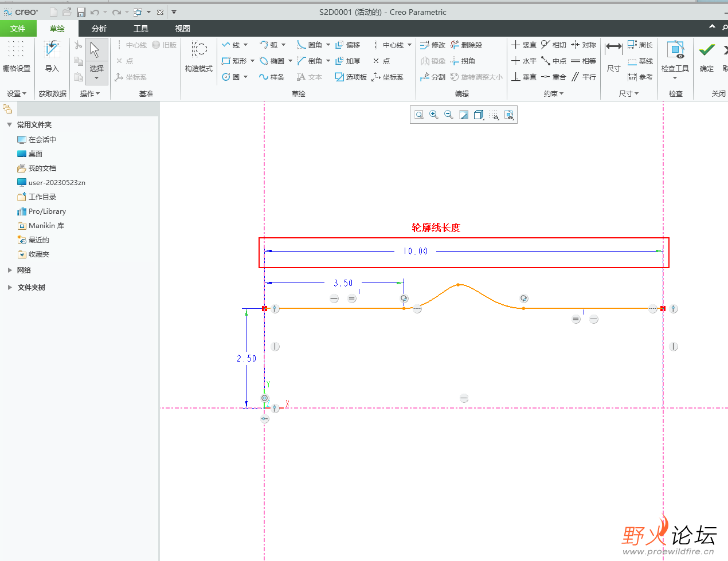The image size is (728, 561).
Task: Expand the 网络 tree section
Action: click(x=9, y=270)
